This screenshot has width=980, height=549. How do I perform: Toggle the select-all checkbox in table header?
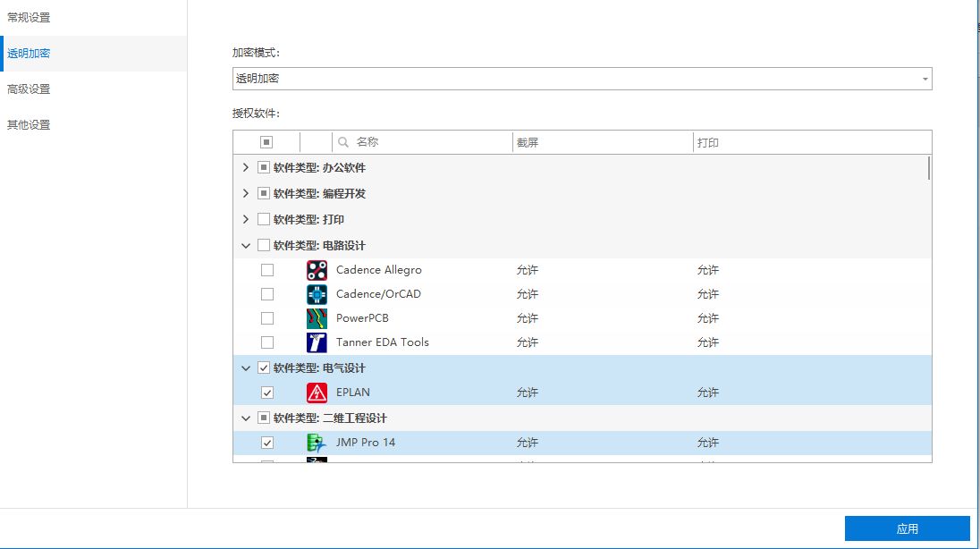(x=266, y=142)
